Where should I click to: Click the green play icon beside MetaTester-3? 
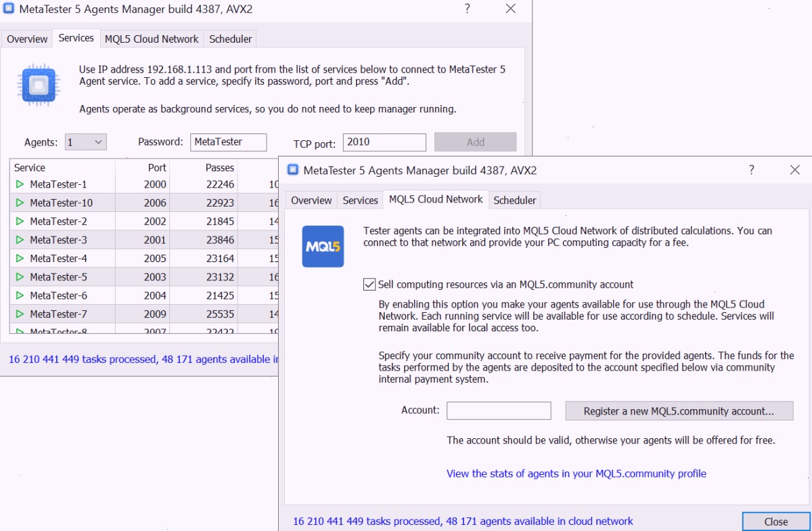tap(20, 240)
